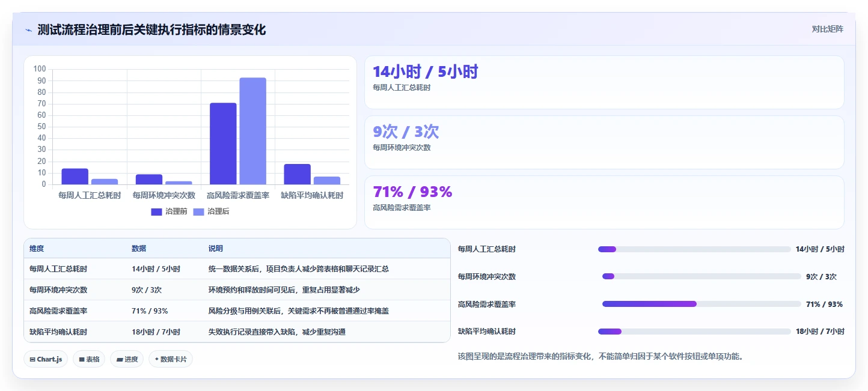Click the 进度 chip
The width and height of the screenshot is (868, 391).
[x=127, y=359]
